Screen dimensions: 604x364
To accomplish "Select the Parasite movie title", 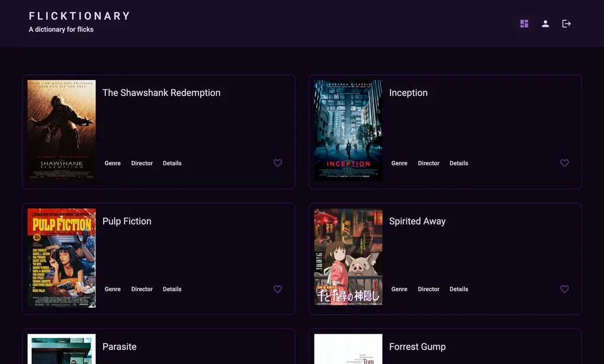I will [x=120, y=346].
